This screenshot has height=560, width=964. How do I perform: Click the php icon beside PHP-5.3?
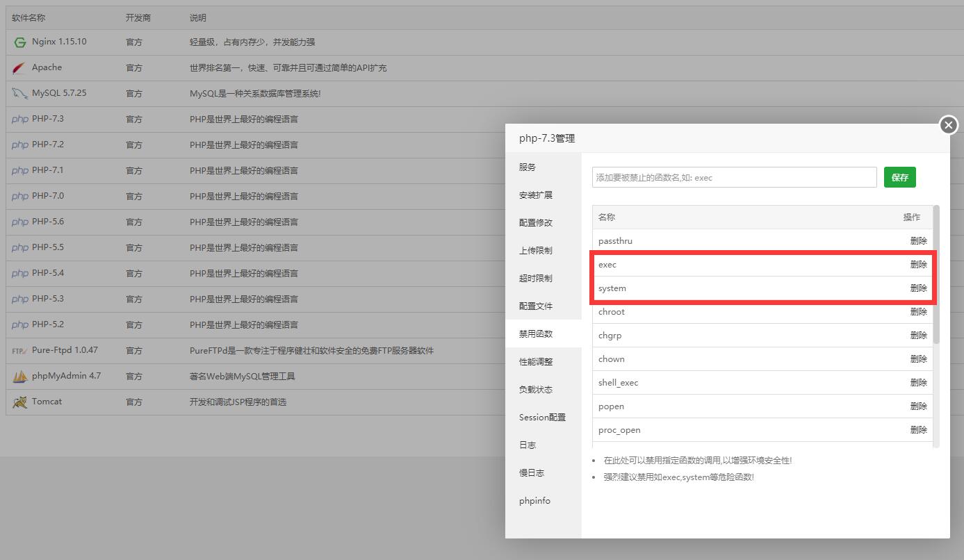(x=20, y=299)
